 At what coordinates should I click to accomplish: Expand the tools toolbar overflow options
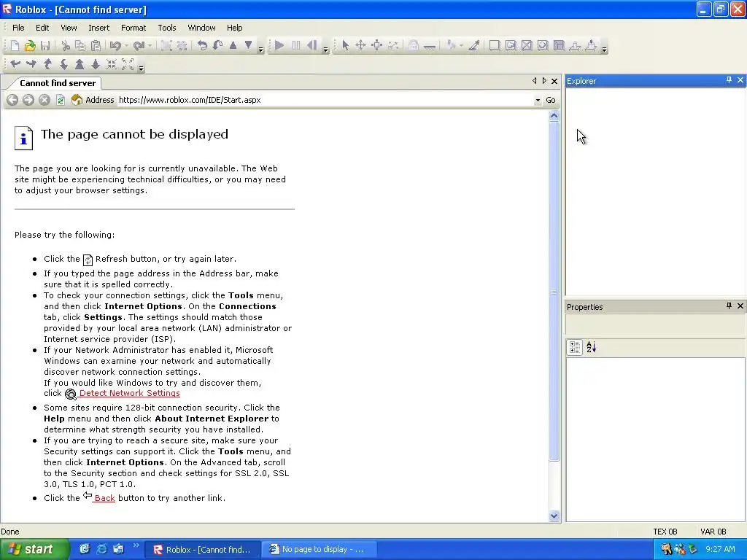point(605,49)
